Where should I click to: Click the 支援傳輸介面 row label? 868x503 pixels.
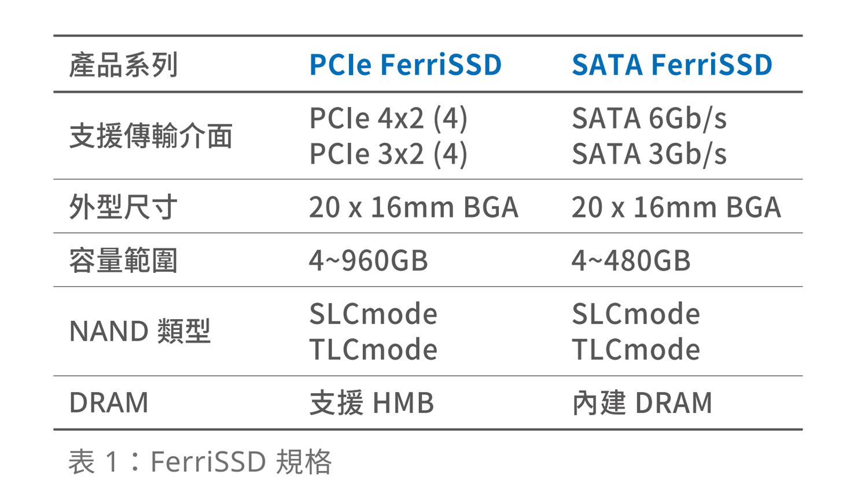point(151,136)
